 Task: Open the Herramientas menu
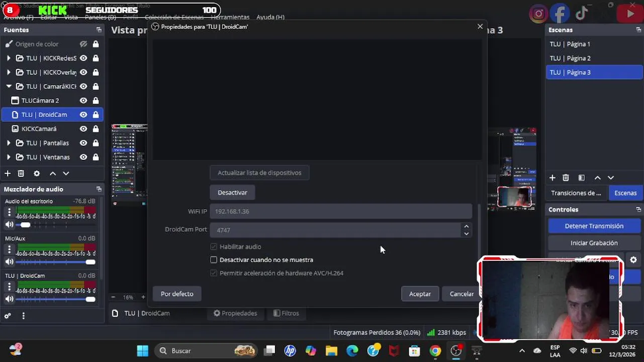230,17
